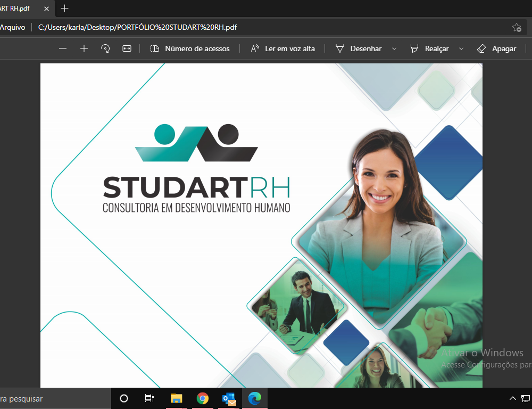
Task: Add this page to favorites
Action: pos(516,28)
